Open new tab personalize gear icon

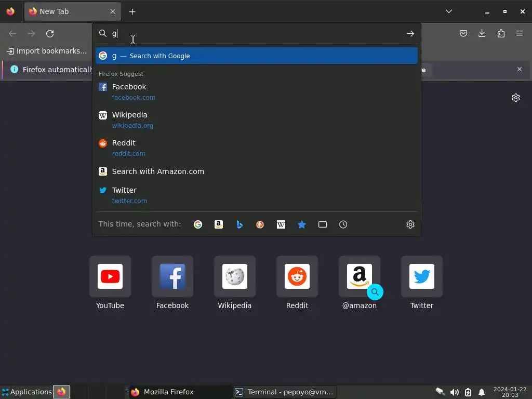(516, 98)
